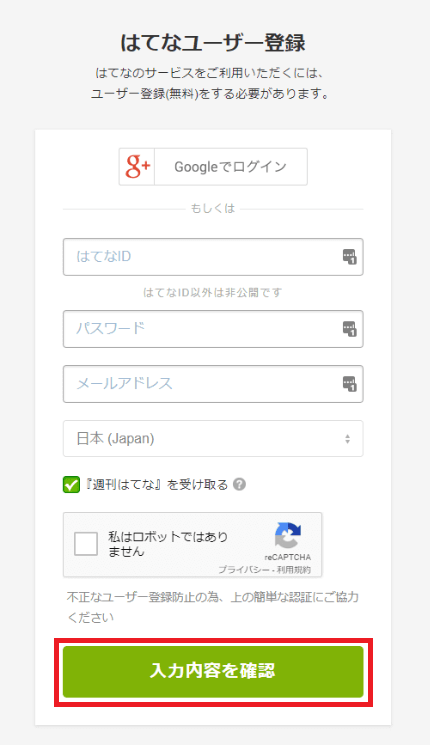Sign in with the Googleでログイン button
This screenshot has height=745, width=430.
click(213, 167)
